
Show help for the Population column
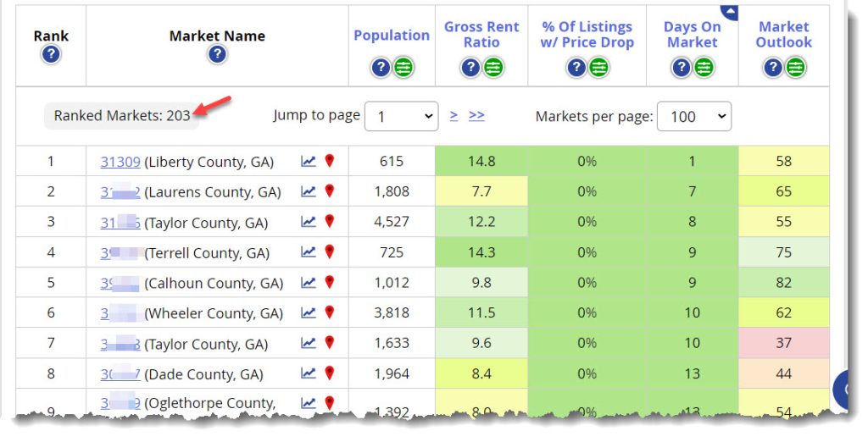[x=381, y=68]
